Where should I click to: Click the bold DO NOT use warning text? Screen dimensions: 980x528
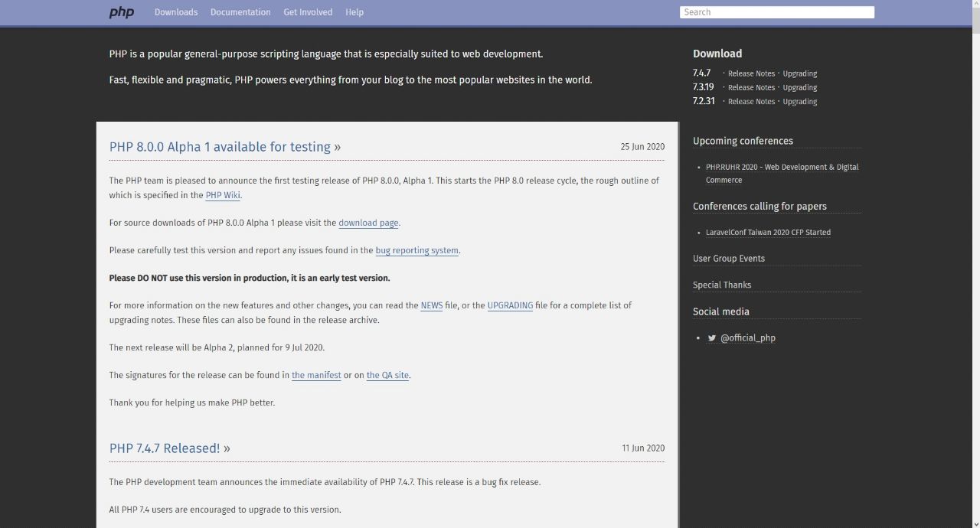click(250, 278)
